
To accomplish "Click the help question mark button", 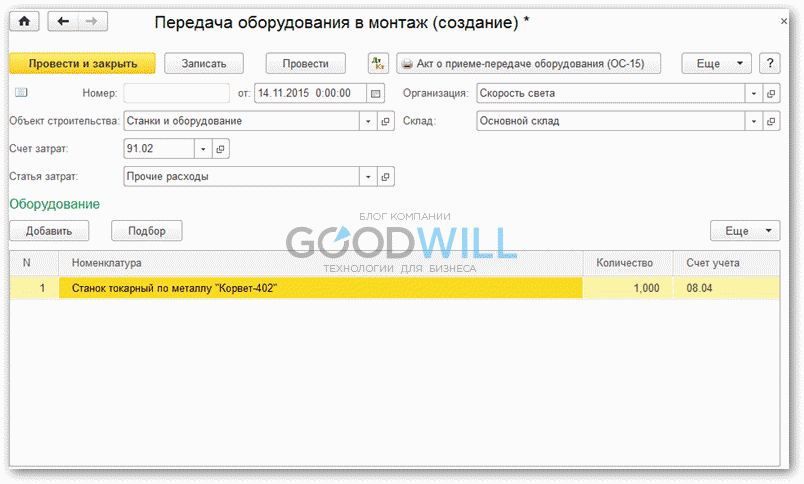I will (x=770, y=63).
